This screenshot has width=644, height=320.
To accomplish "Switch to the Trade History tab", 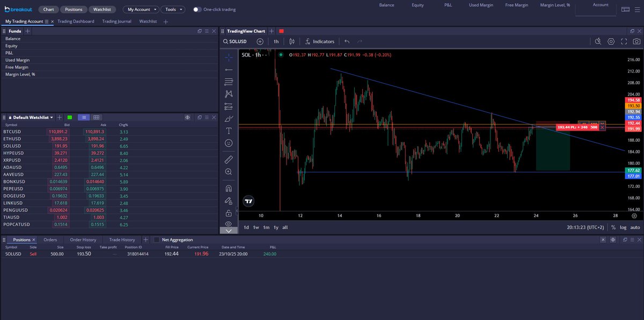I will pos(122,239).
